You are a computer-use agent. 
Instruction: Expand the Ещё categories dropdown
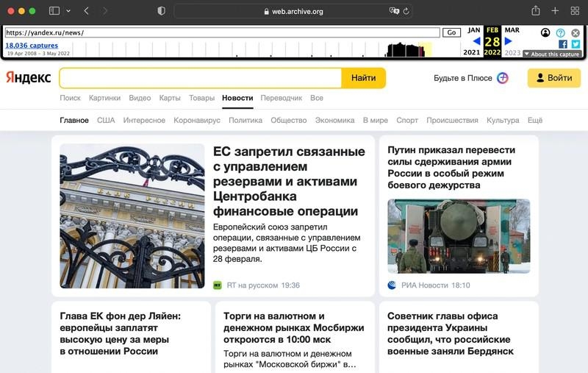click(535, 120)
